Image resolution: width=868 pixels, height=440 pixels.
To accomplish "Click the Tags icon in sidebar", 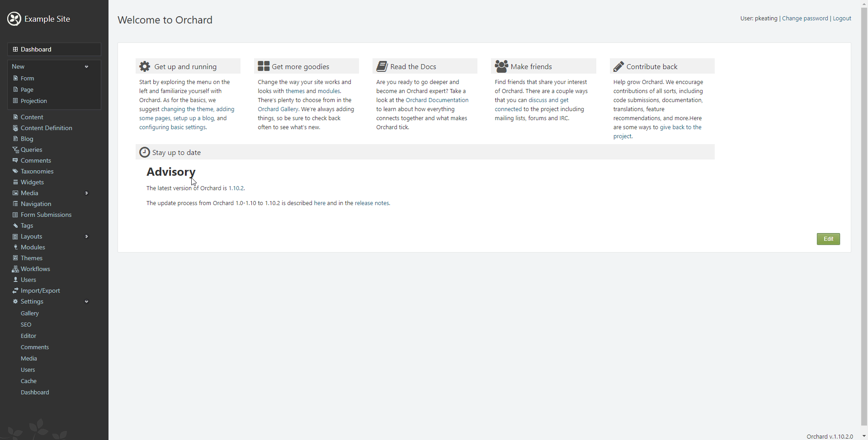I will tap(15, 225).
